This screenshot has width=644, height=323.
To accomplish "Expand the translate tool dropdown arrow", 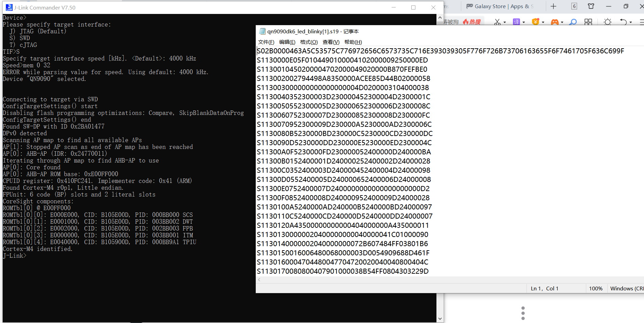I will (524, 22).
